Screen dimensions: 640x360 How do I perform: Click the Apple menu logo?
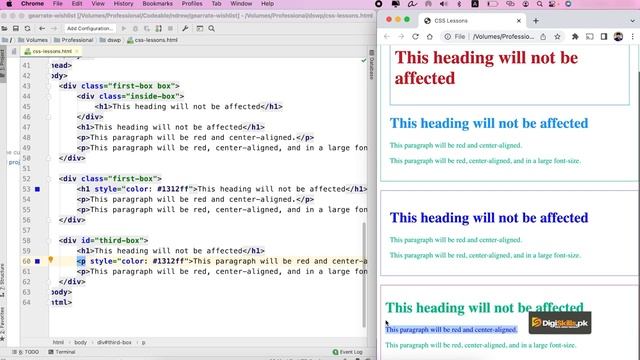click(x=9, y=4)
